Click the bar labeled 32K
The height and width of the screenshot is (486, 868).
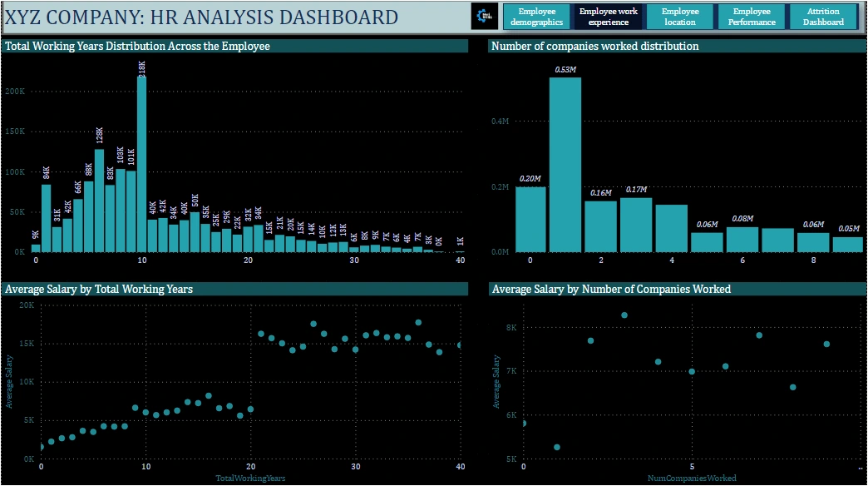pos(248,240)
